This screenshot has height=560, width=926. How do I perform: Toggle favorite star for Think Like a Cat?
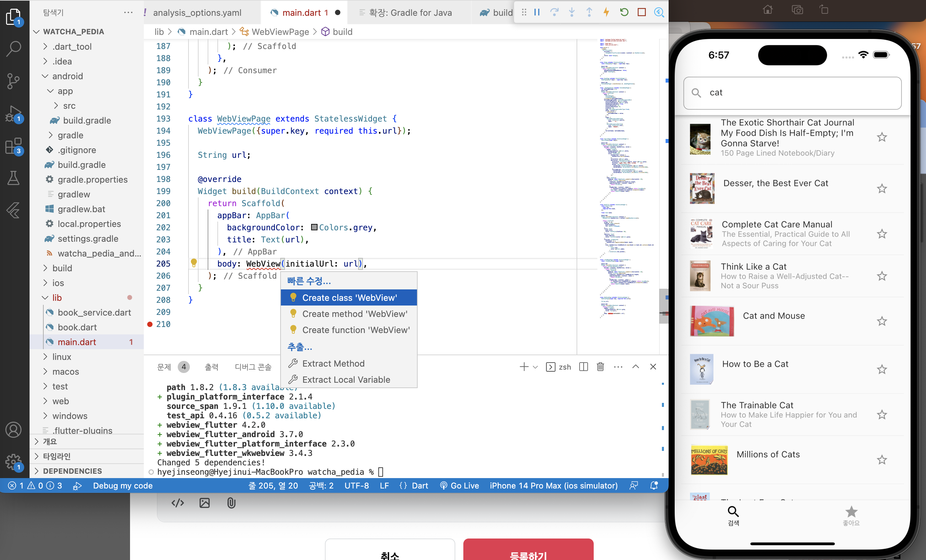(882, 276)
